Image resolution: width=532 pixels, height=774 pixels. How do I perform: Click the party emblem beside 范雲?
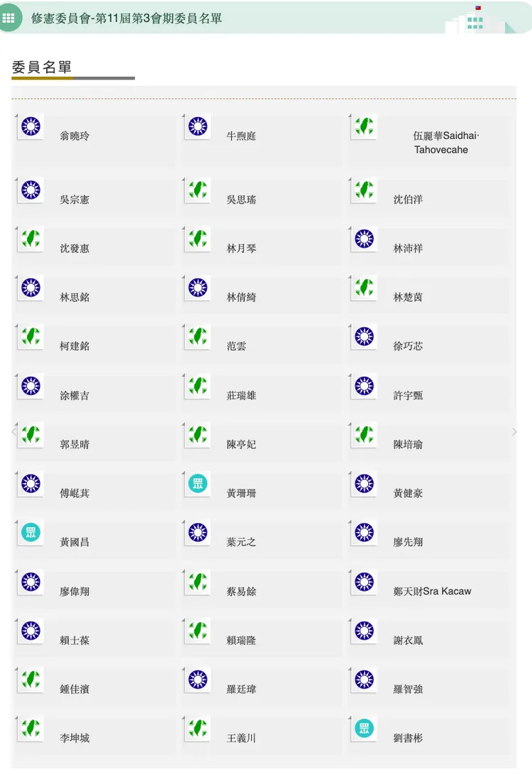click(x=198, y=337)
